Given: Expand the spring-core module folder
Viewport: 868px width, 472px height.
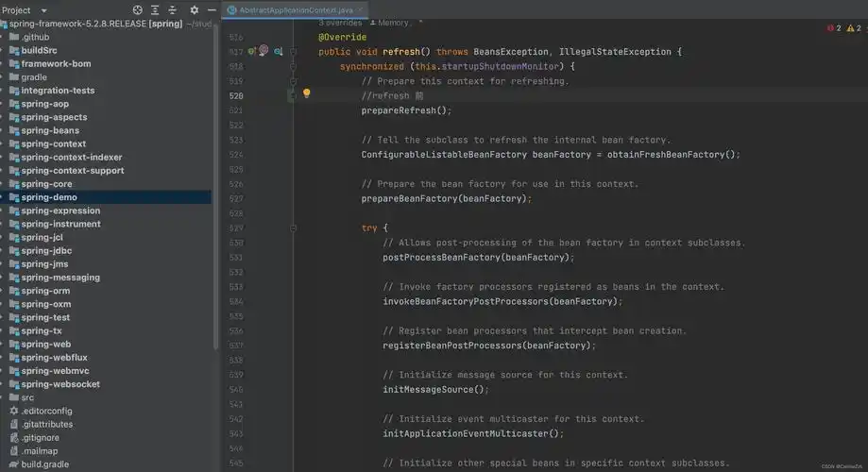Looking at the screenshot, I should [x=4, y=184].
